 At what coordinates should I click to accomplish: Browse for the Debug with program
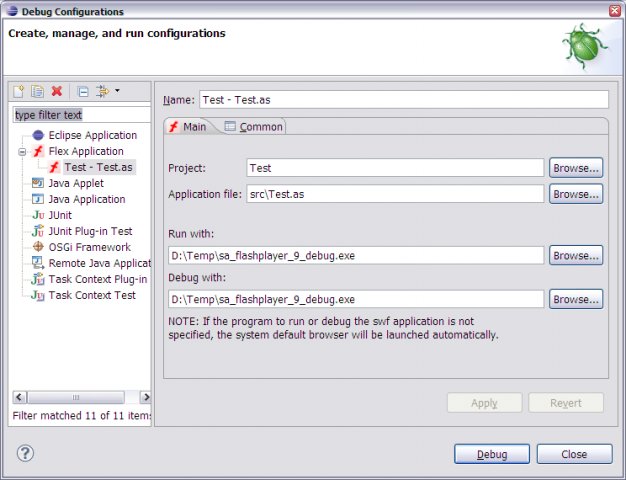click(576, 299)
